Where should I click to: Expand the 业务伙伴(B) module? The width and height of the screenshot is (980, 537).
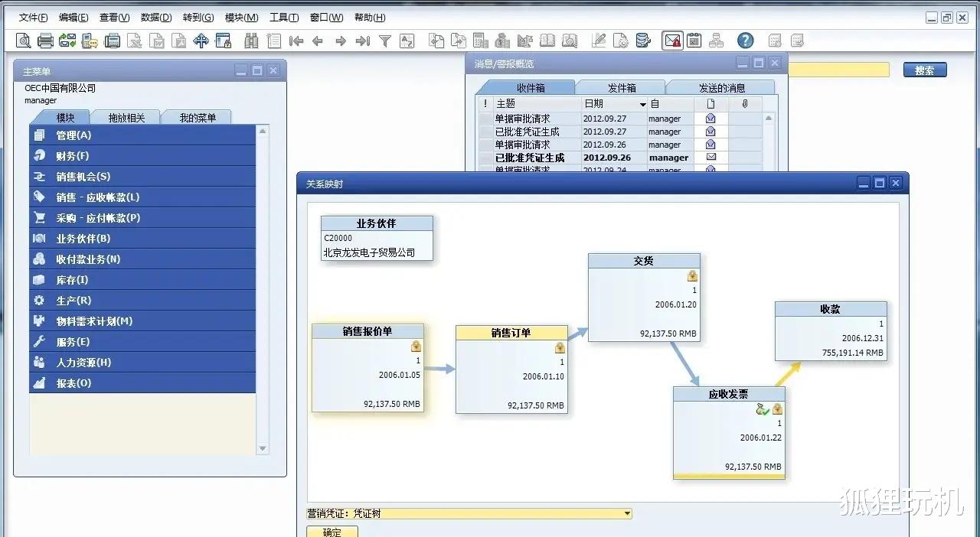pos(142,239)
